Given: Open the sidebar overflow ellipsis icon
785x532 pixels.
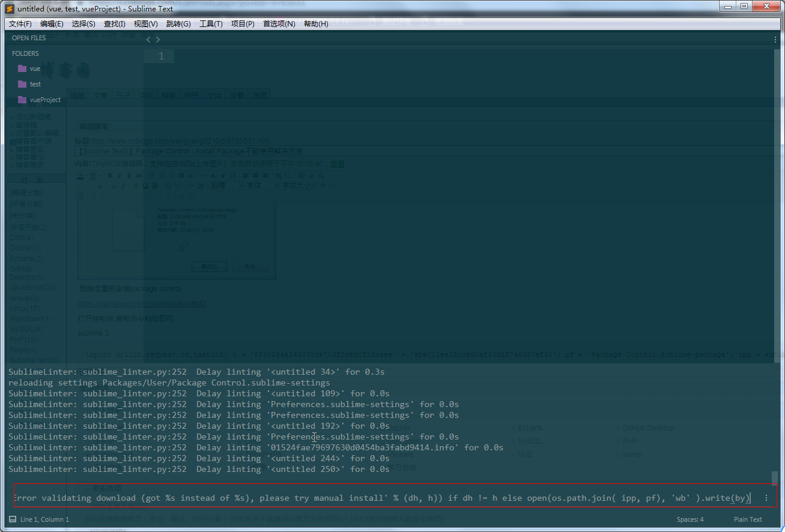Looking at the screenshot, I should 777,38.
